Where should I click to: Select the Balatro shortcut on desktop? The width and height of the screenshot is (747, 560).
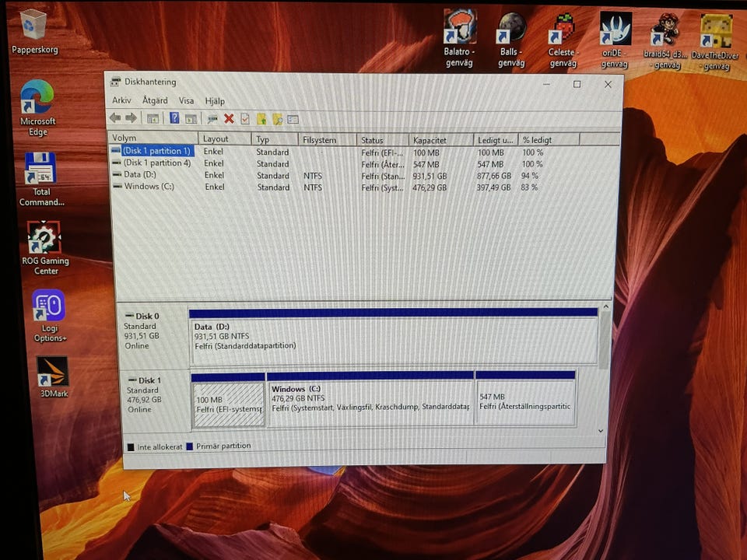(x=459, y=28)
